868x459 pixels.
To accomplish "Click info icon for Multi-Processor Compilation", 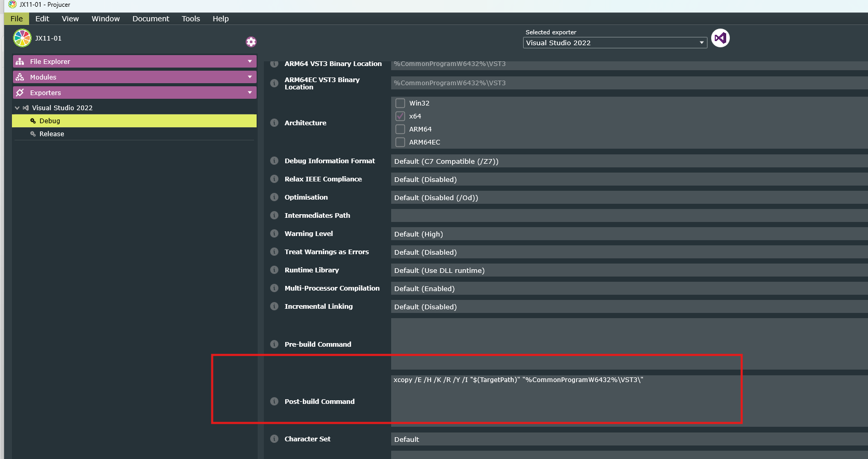I will (274, 288).
